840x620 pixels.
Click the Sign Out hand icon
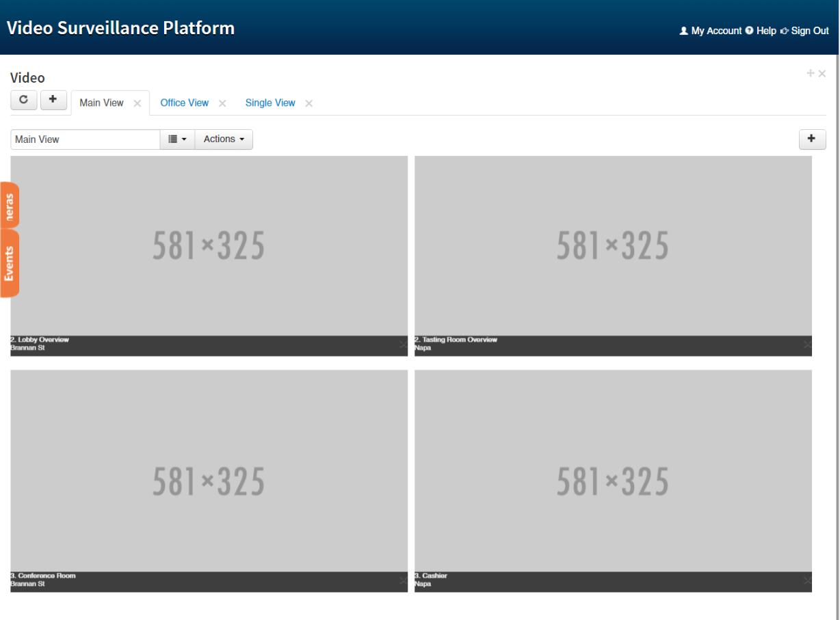[x=785, y=30]
